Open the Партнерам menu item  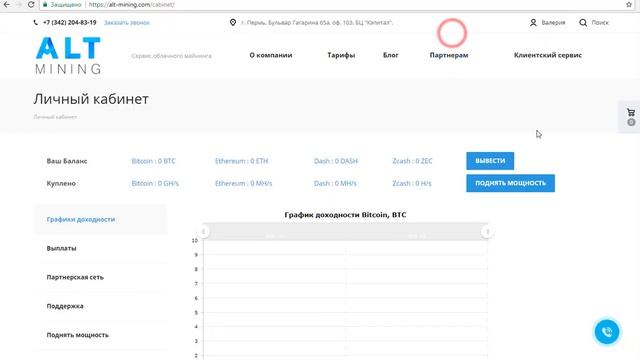(x=449, y=55)
